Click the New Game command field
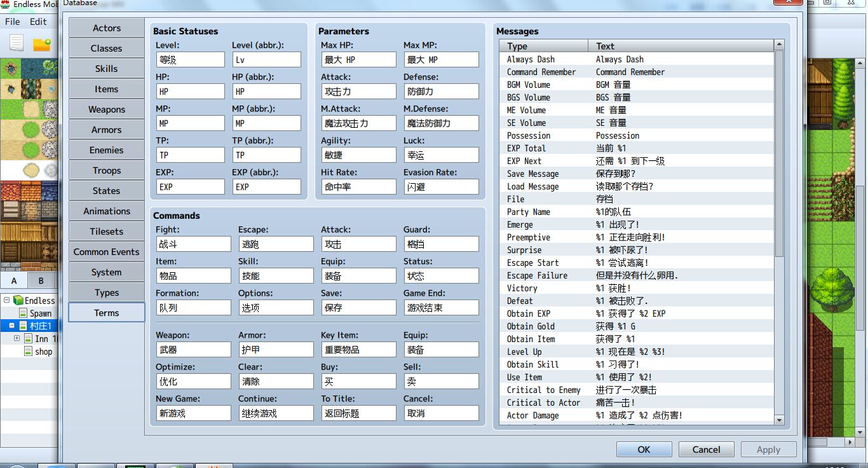This screenshot has width=868, height=468. pos(194,413)
